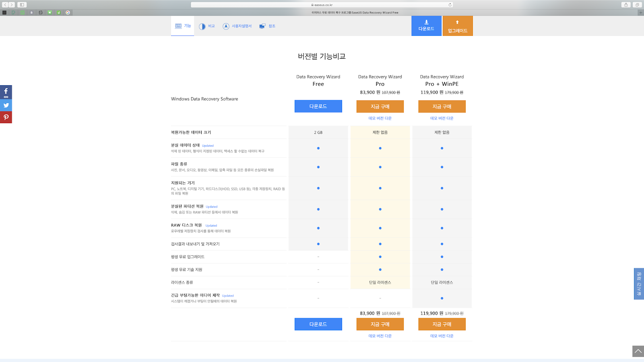Open Pro + WinPE demo link under upper button
This screenshot has height=362, width=644.
tap(442, 118)
